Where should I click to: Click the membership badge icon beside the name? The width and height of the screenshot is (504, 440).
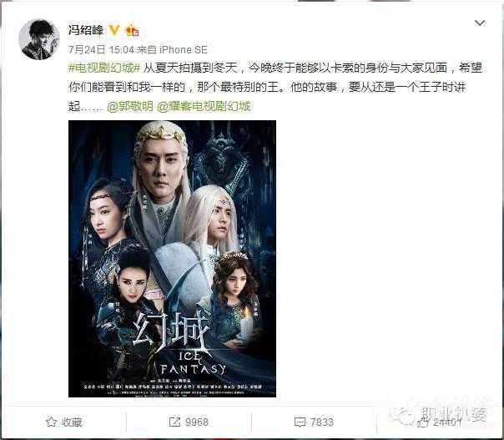[132, 31]
